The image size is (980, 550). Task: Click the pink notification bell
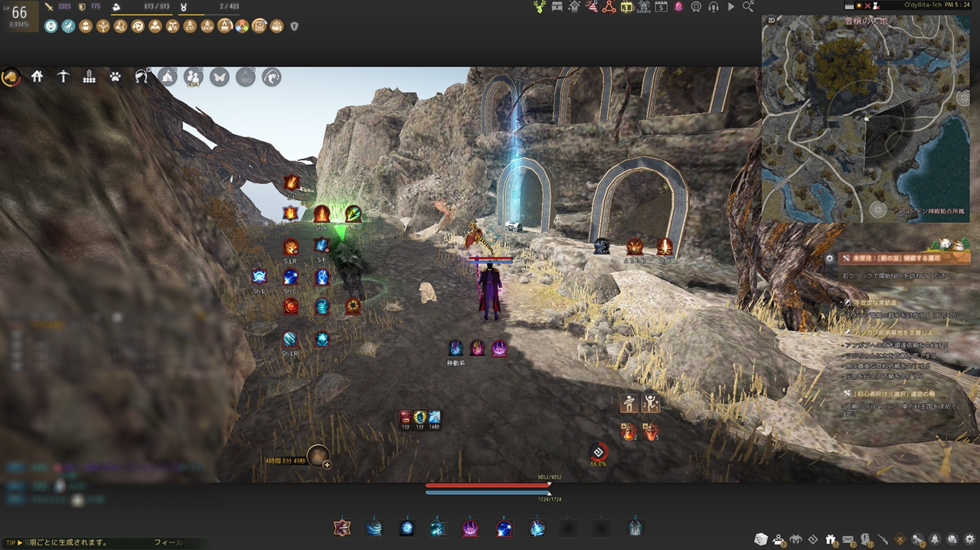click(678, 7)
